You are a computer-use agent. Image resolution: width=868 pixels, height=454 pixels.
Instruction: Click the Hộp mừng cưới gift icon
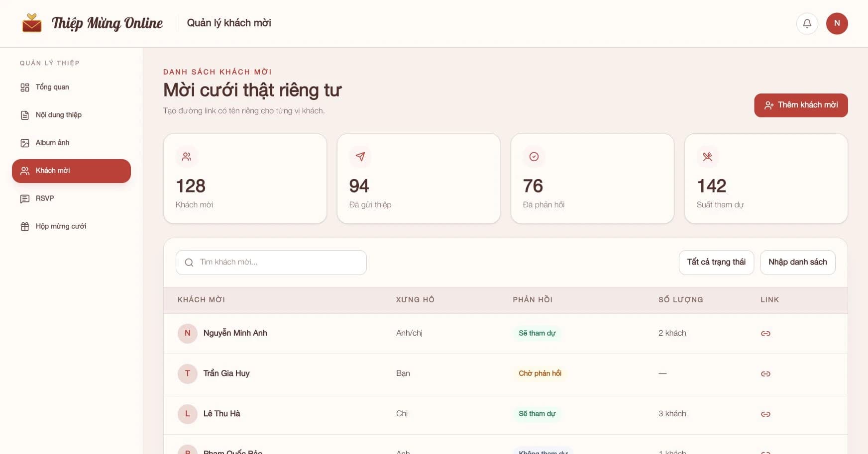[x=25, y=227]
